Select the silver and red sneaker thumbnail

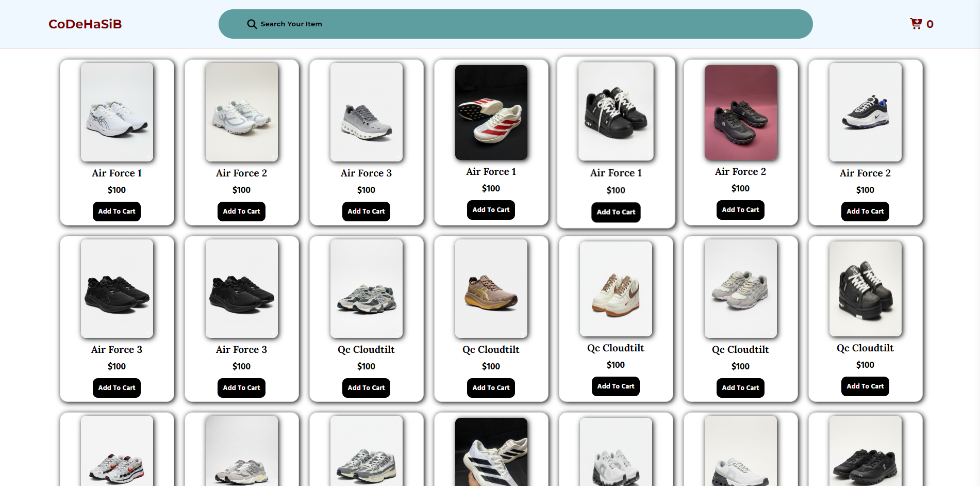pos(117,453)
